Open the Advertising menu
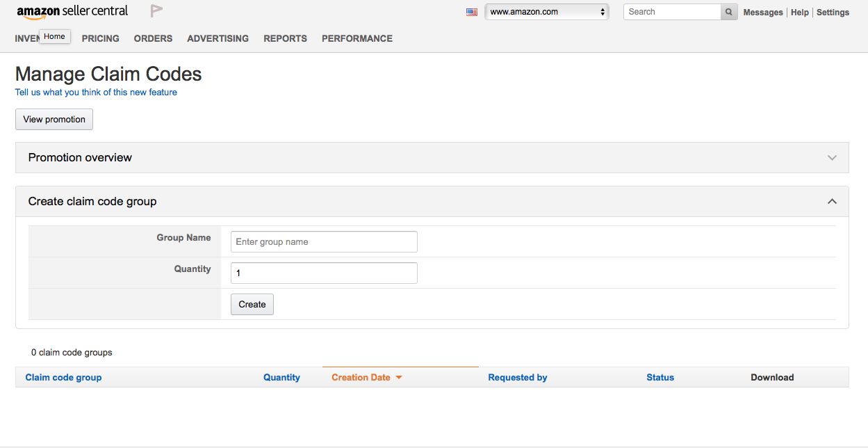Image resolution: width=868 pixels, height=448 pixels. coord(218,39)
